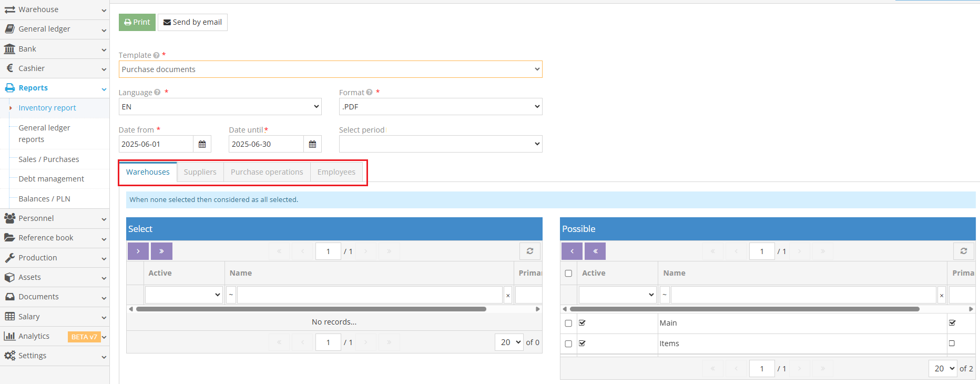980x384 pixels.
Task: Open the Date until calendar picker
Action: pos(312,144)
